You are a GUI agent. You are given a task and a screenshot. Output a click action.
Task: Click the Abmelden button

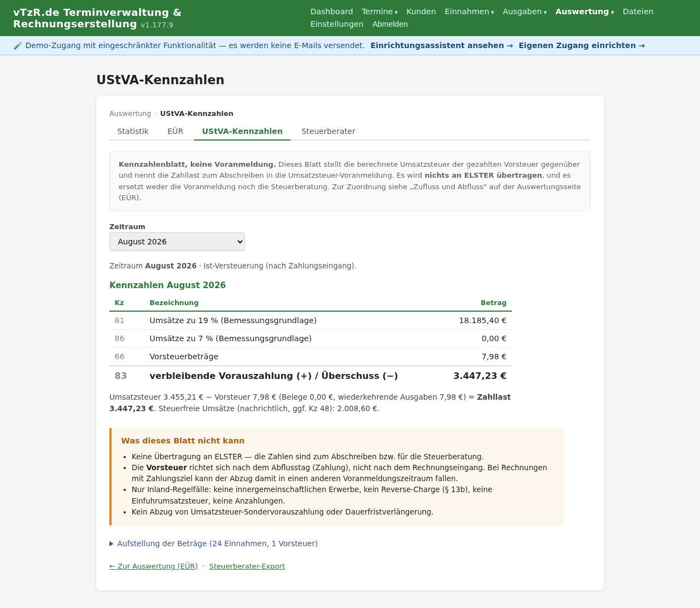pyautogui.click(x=390, y=24)
